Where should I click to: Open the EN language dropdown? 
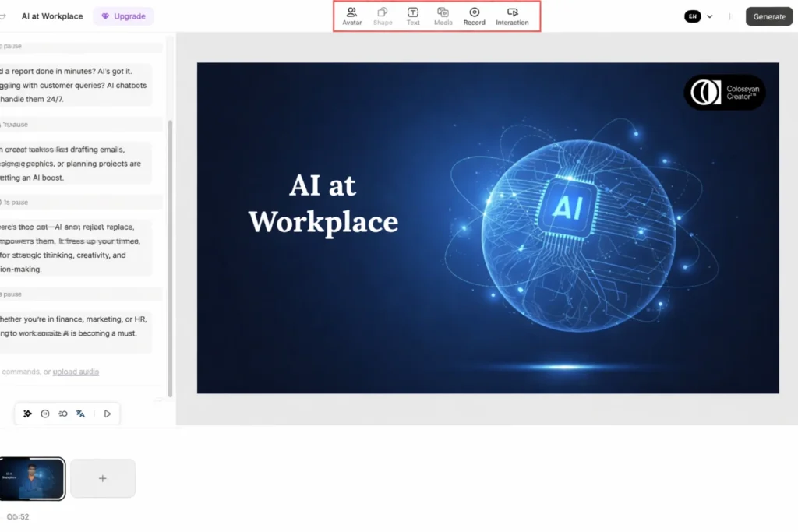pyautogui.click(x=699, y=16)
